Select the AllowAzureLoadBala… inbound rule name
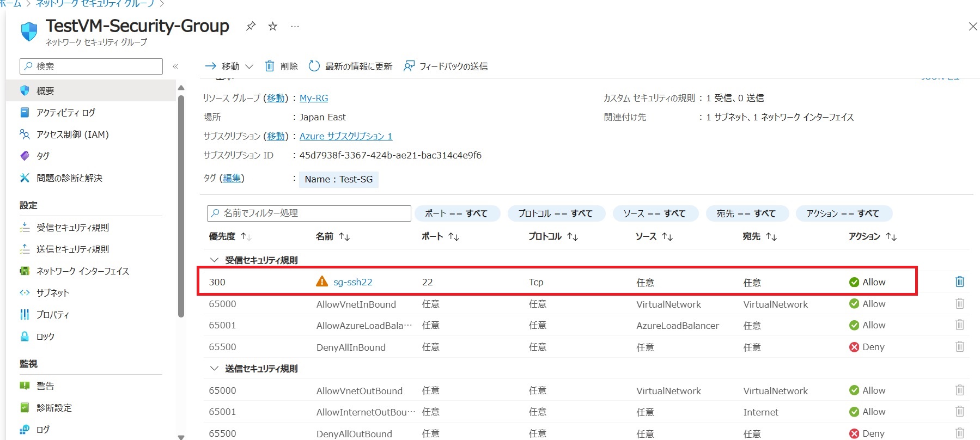The width and height of the screenshot is (980, 440). [364, 326]
